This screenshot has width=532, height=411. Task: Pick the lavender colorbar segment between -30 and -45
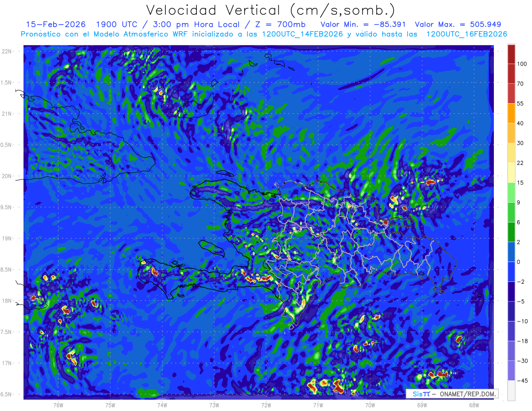(x=511, y=371)
